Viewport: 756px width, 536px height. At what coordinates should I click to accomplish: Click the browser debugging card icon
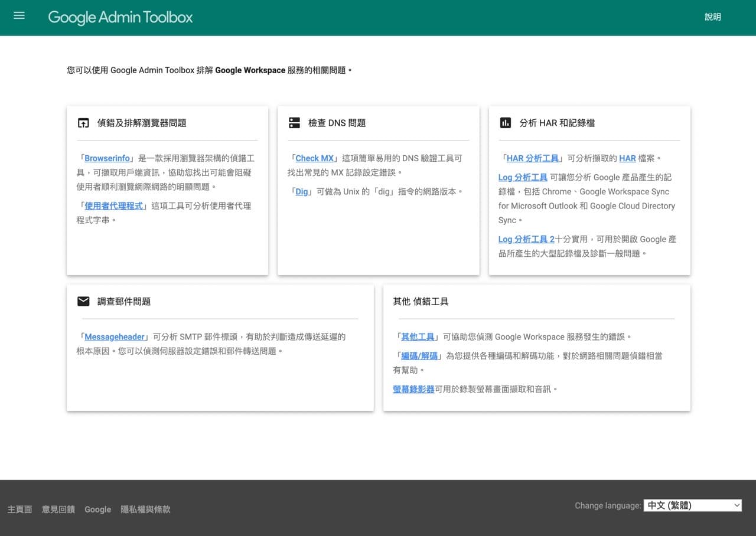pos(83,123)
